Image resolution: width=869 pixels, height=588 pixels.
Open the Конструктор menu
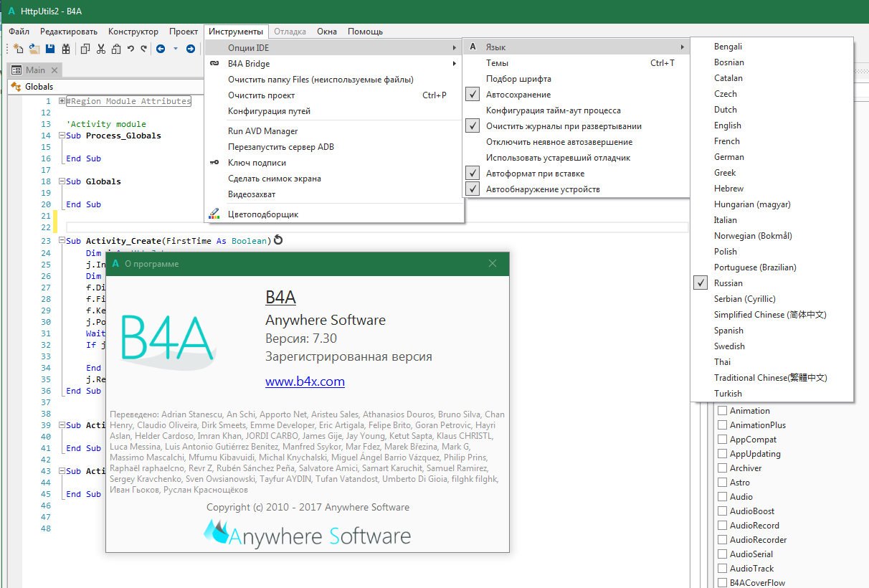(133, 32)
